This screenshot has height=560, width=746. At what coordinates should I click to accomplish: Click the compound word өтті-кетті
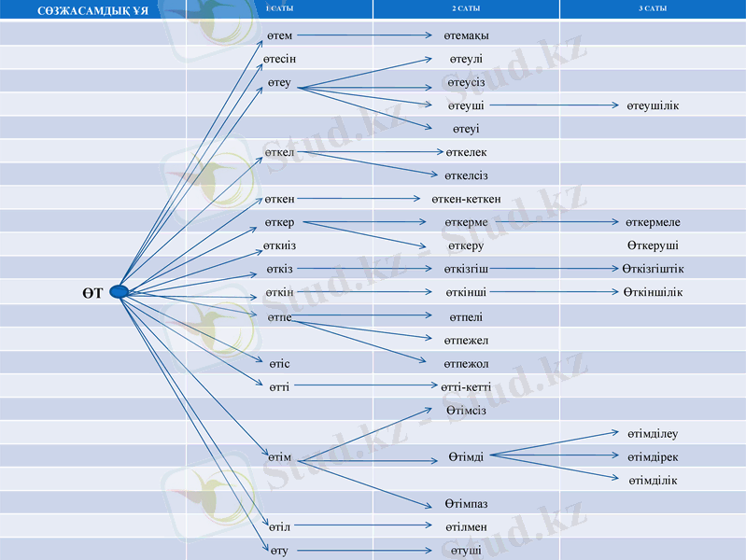(x=466, y=386)
